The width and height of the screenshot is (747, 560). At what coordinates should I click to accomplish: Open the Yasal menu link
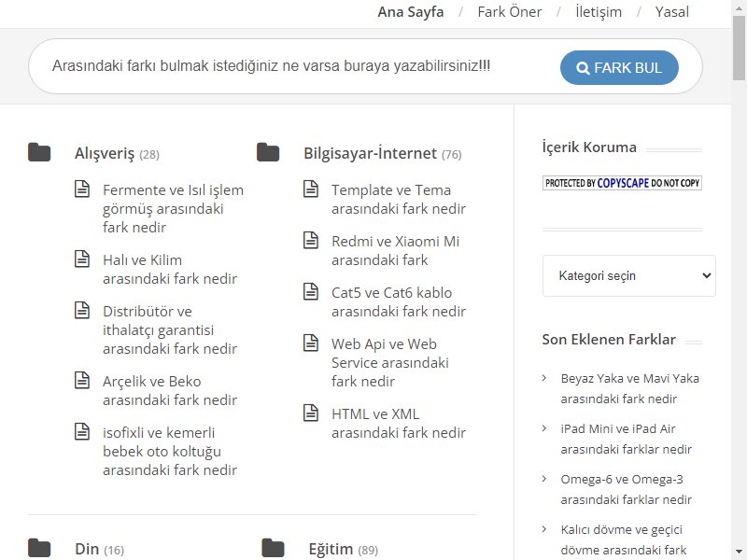point(671,12)
